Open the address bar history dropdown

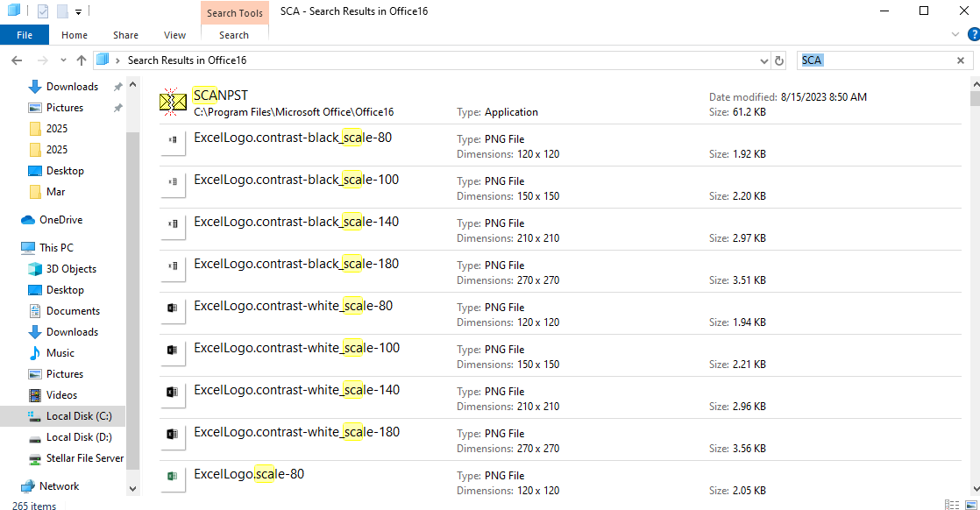pos(763,60)
